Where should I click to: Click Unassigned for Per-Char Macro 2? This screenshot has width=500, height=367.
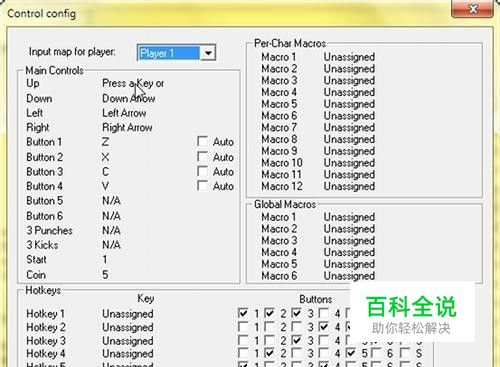349,69
